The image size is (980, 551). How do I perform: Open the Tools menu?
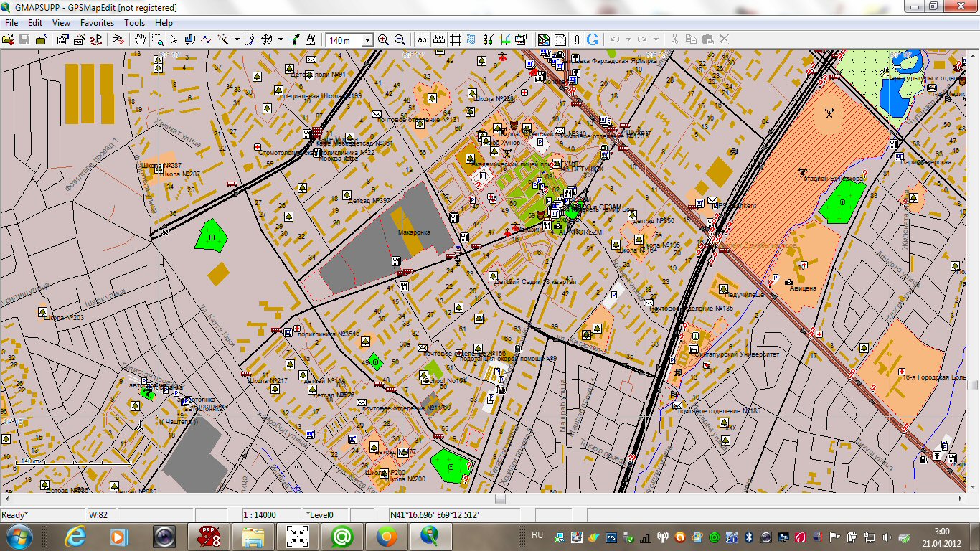(134, 23)
